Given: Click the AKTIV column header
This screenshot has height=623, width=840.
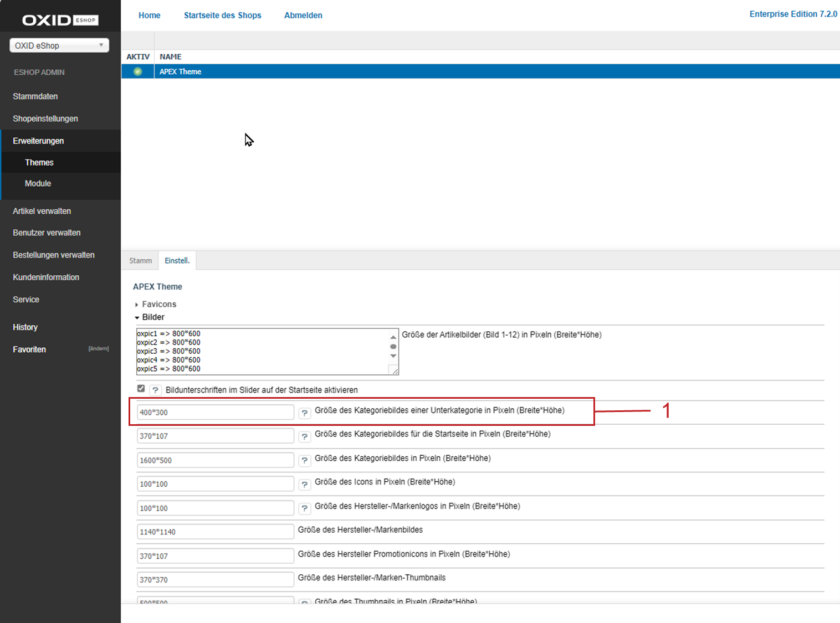Looking at the screenshot, I should [138, 56].
